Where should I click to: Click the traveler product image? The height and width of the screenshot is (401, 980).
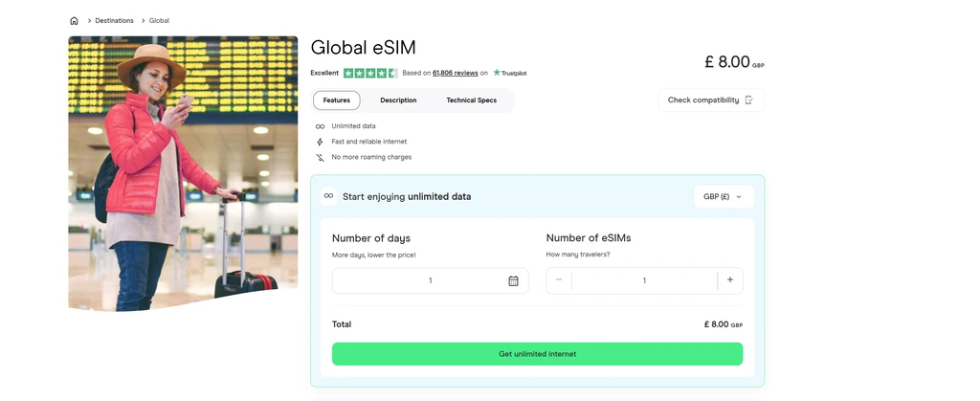coord(183,173)
